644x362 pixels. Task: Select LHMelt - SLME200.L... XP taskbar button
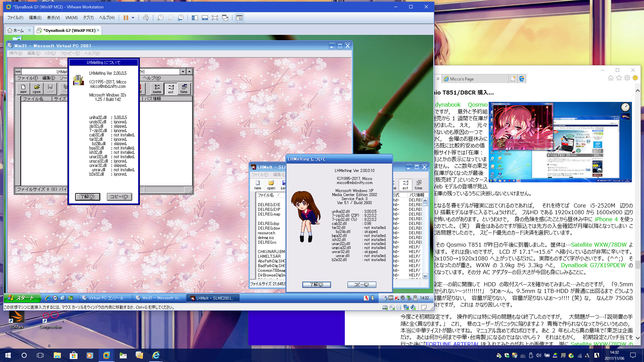point(213,298)
